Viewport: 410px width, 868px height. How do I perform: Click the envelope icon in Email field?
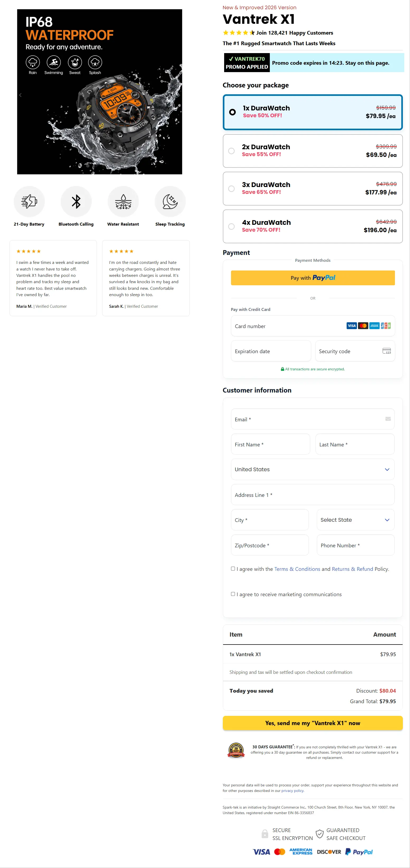[x=388, y=419]
